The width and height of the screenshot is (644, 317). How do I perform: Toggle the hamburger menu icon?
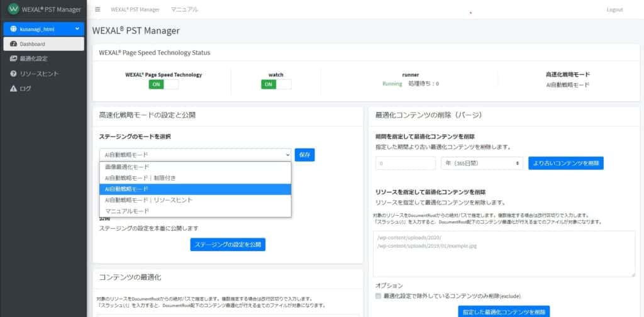pyautogui.click(x=97, y=9)
